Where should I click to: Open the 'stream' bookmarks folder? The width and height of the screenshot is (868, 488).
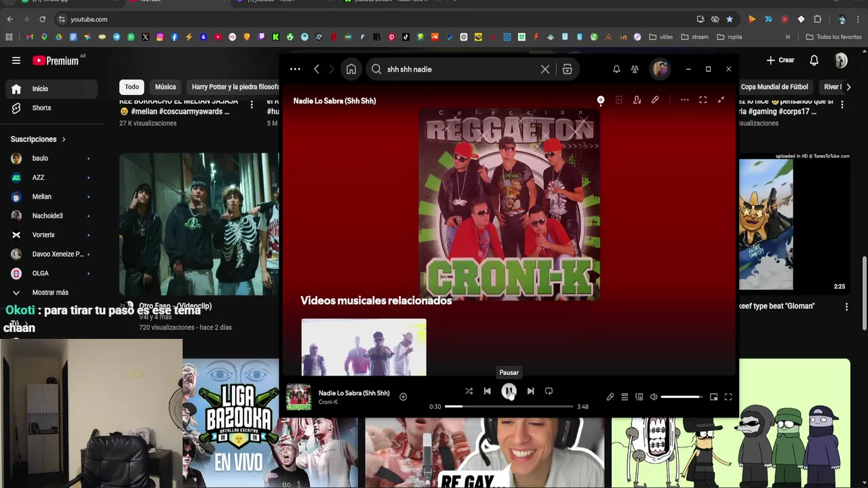click(695, 37)
